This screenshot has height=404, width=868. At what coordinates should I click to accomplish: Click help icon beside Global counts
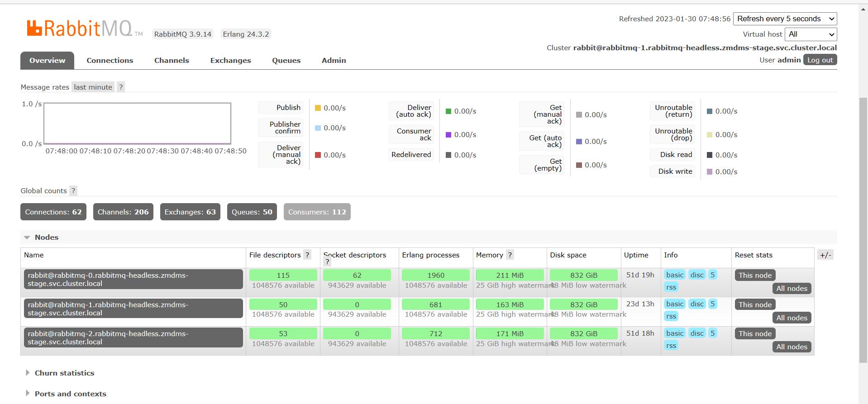point(73,190)
